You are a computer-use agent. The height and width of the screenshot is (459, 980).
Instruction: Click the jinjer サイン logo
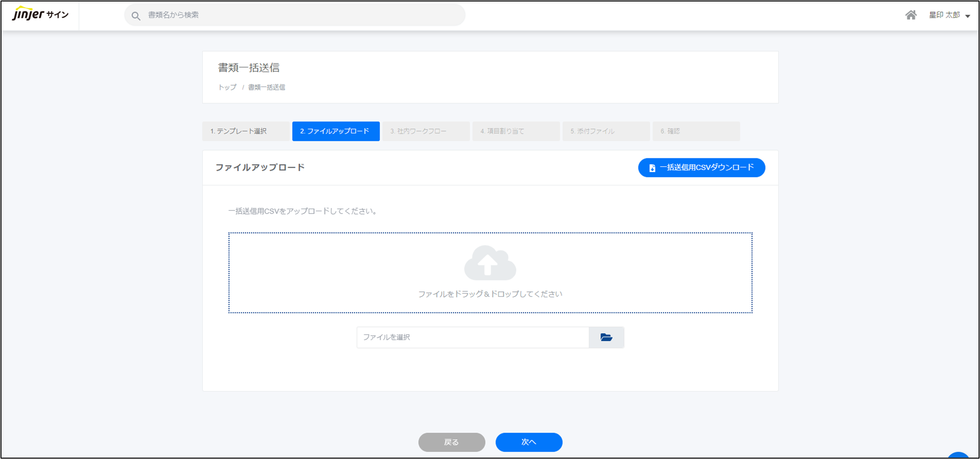(40, 15)
